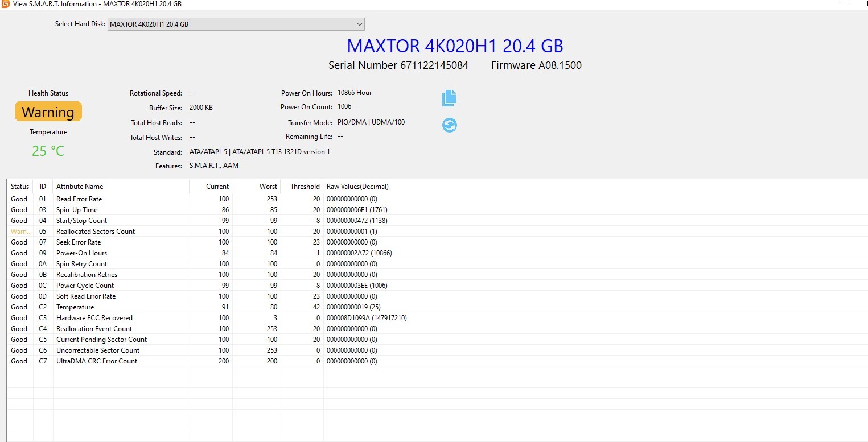Click Current value 200 for UltraDMA CRC

[223, 361]
